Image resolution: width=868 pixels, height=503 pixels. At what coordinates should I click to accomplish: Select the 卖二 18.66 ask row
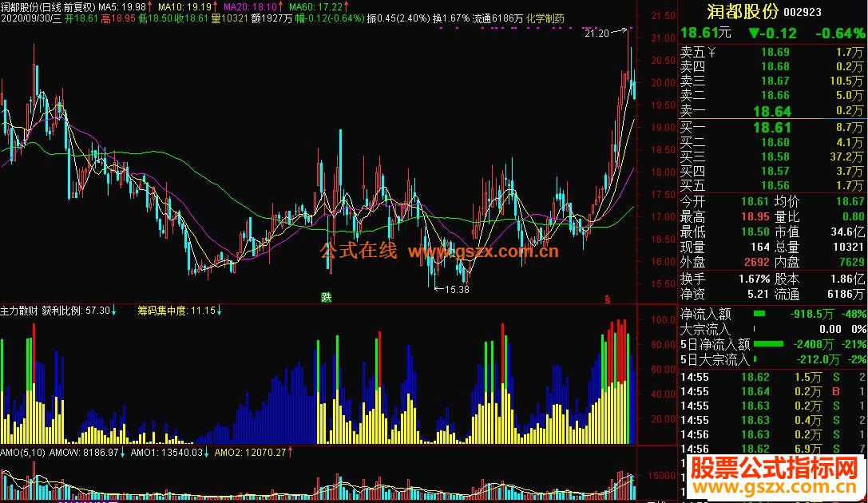[x=771, y=95]
